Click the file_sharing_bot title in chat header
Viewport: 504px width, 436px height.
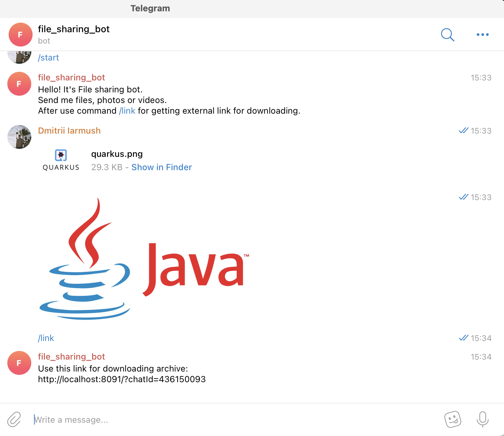[x=74, y=29]
